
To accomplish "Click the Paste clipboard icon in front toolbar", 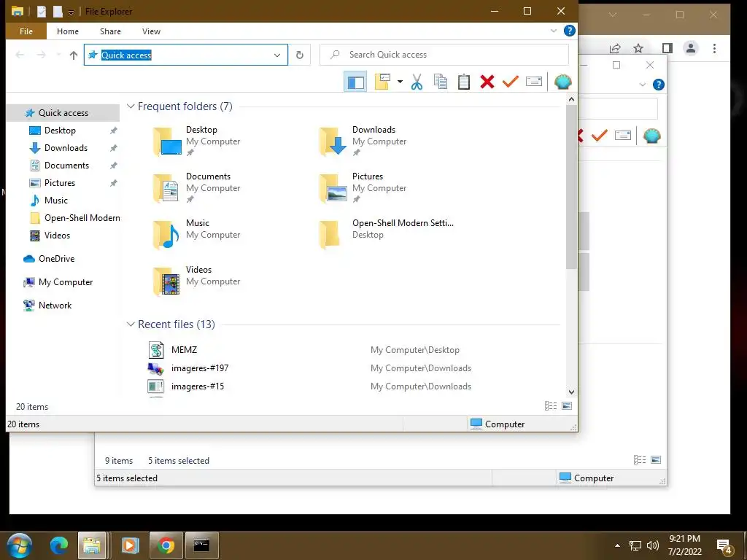I will (x=463, y=82).
